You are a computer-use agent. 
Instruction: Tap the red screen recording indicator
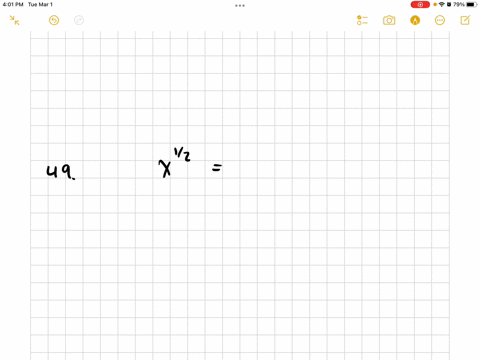(420, 5)
